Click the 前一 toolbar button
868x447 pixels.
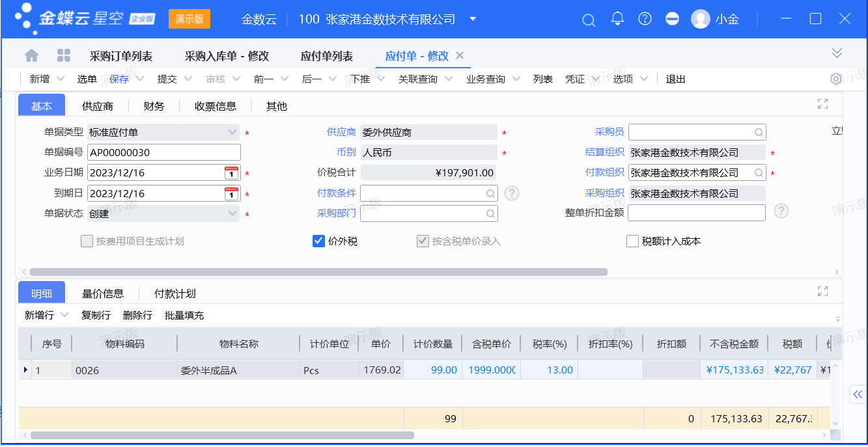[x=264, y=79]
